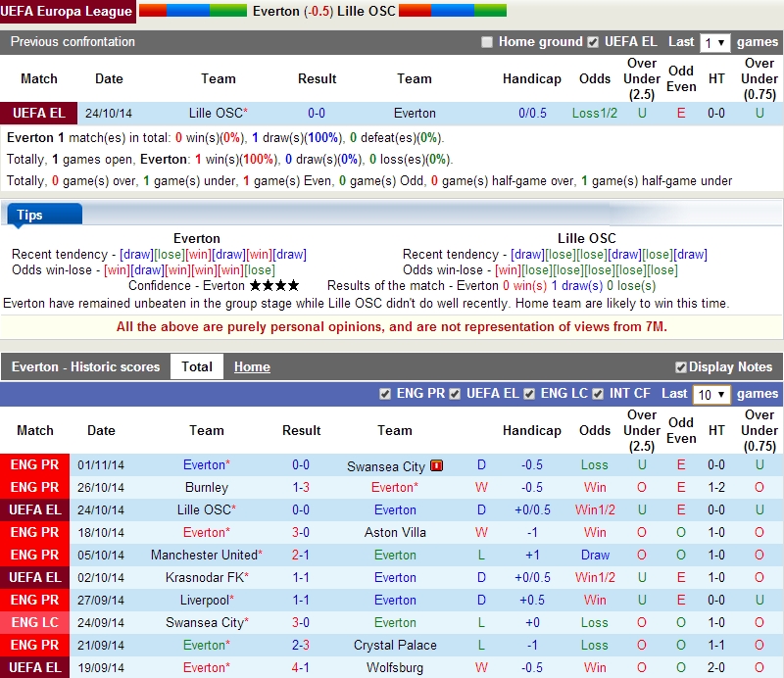Image resolution: width=784 pixels, height=678 pixels.
Task: Click Burnley team name
Action: point(207,487)
